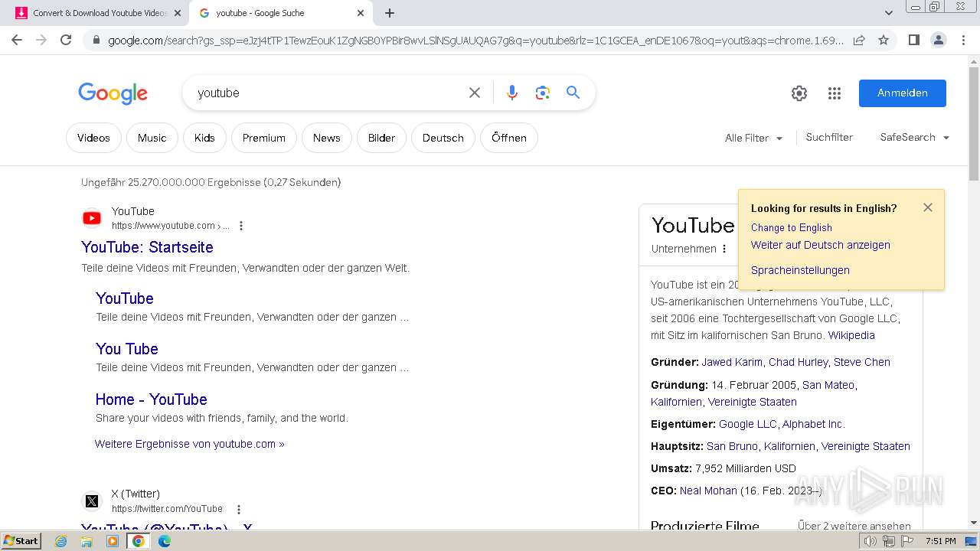
Task: Submit search with the magnifier icon
Action: [x=573, y=93]
